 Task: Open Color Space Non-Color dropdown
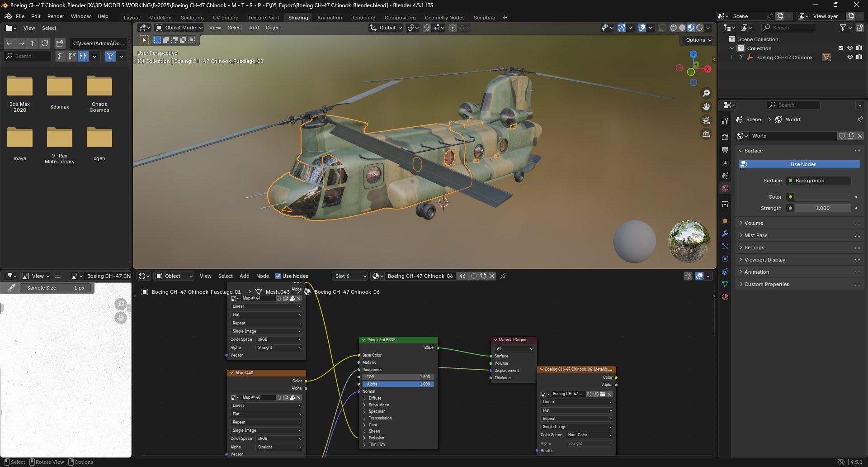[590, 435]
